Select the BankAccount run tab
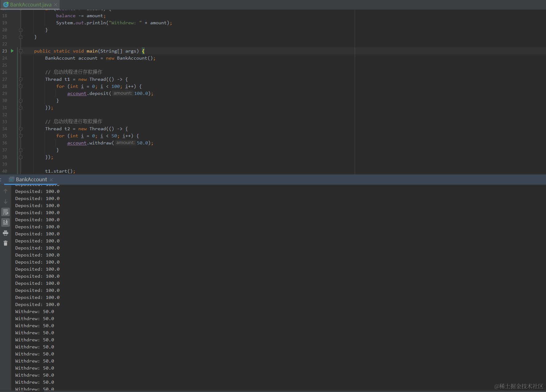 coord(31,179)
